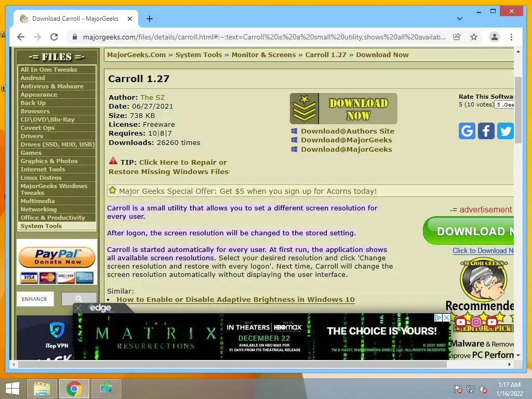This screenshot has width=532, height=399.
Task: Click the page vertical scrollbar
Action: 518,110
